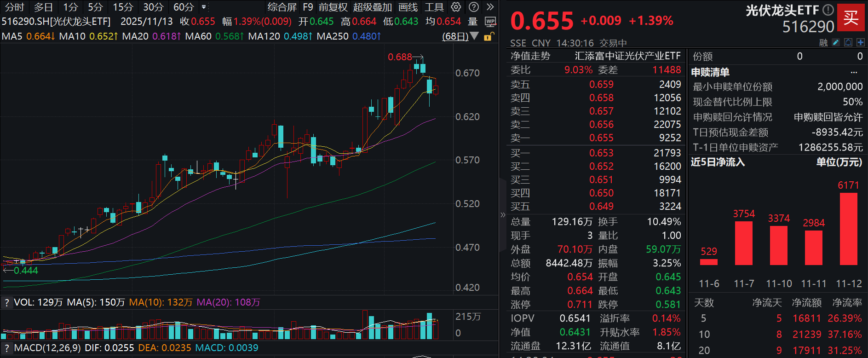Toggle 前复权 price adjustment mode

pos(333,7)
